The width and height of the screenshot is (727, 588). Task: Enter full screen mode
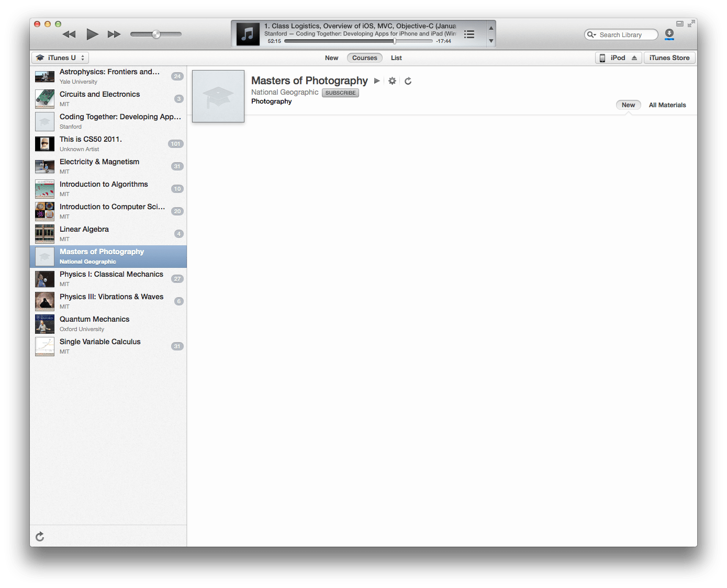(x=691, y=24)
